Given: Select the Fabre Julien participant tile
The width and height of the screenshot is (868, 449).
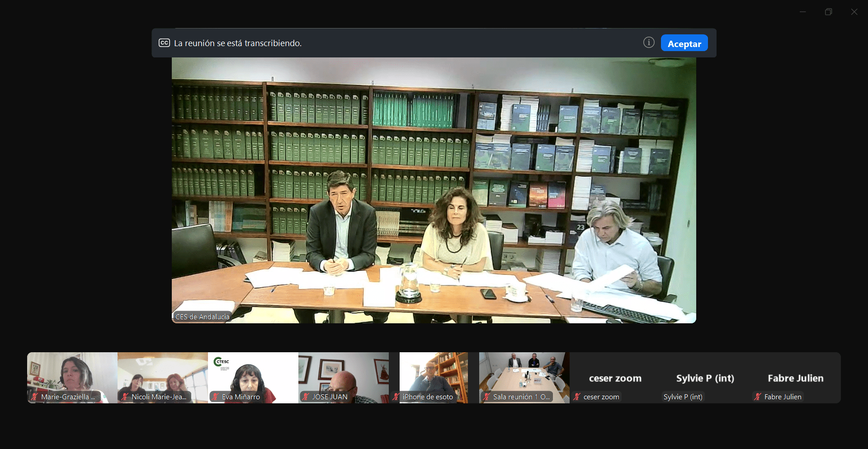Looking at the screenshot, I should pos(795,378).
